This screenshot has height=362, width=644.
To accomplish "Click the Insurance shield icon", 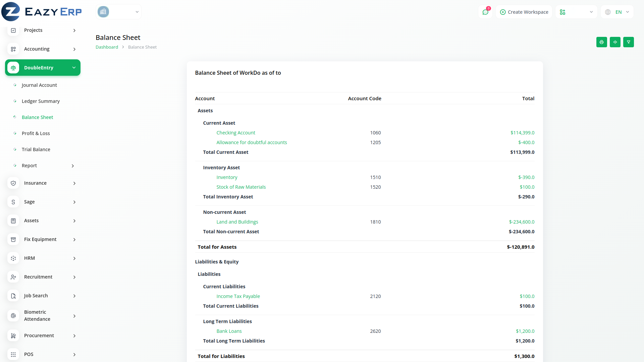I will pyautogui.click(x=13, y=183).
